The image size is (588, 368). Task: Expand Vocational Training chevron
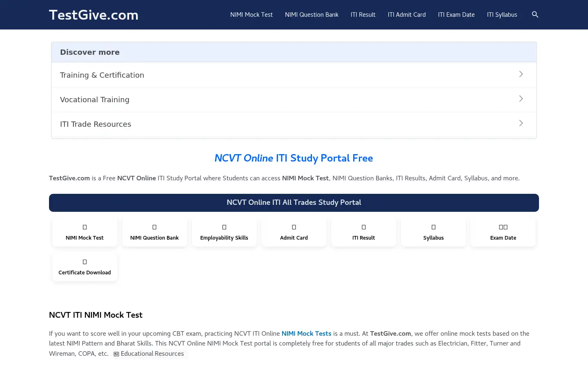tap(521, 99)
